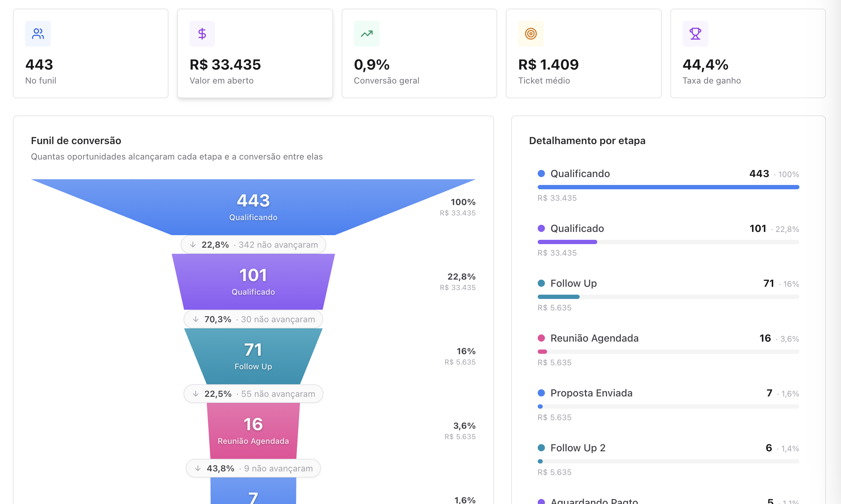
Task: Click the blue dot next to Qualificando
Action: [541, 173]
